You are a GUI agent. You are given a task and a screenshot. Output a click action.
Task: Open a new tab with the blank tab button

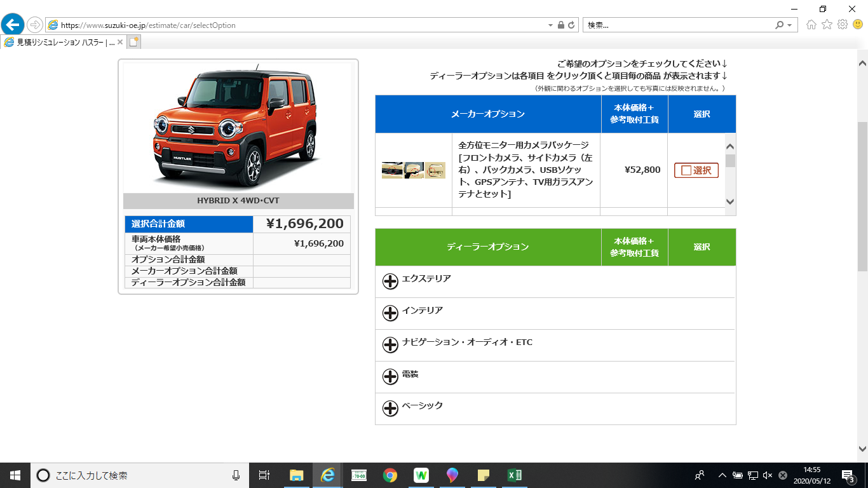133,42
